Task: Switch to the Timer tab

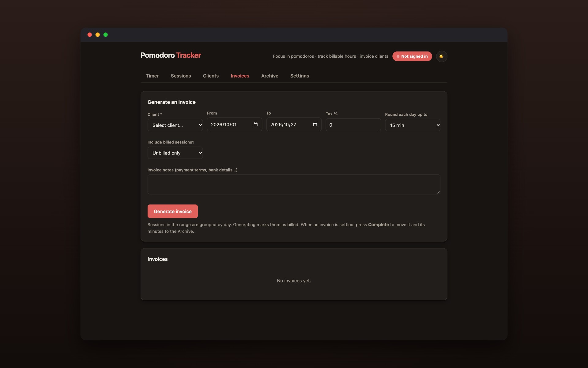Action: point(152,76)
